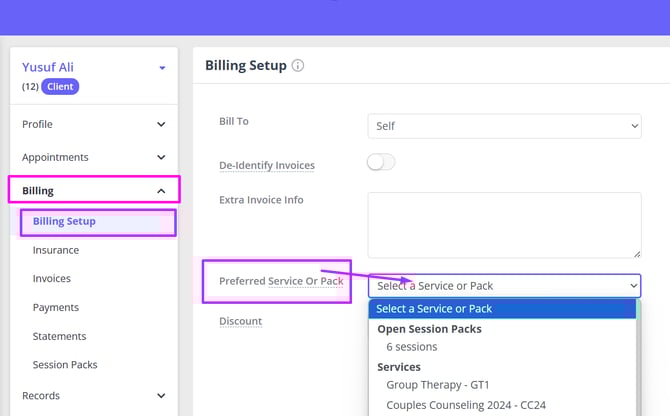Toggle the De-Identify Invoices switch

381,163
